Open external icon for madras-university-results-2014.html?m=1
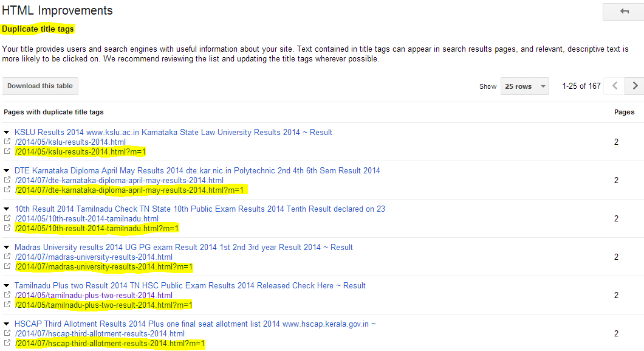This screenshot has width=644, height=351. coord(7,266)
